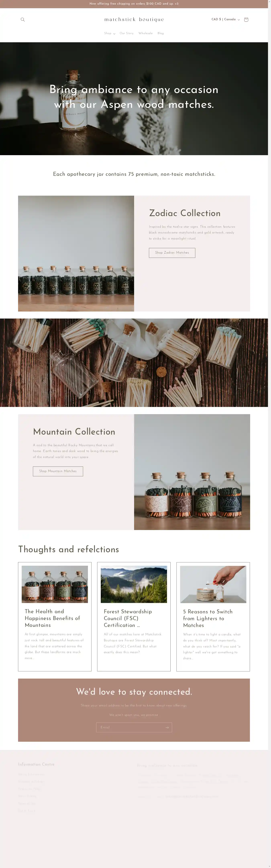The height and width of the screenshot is (868, 271).
Task: Go to the Our Story page
Action: point(126,33)
